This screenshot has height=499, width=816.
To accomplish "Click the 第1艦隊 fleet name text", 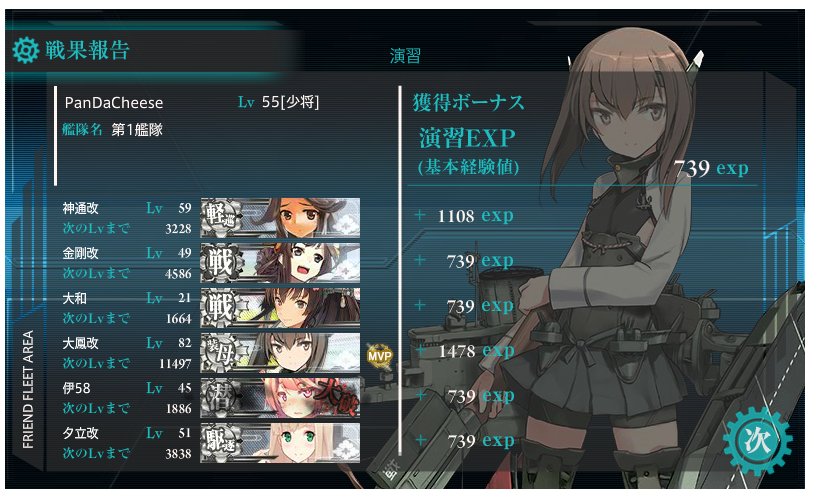I will [137, 130].
